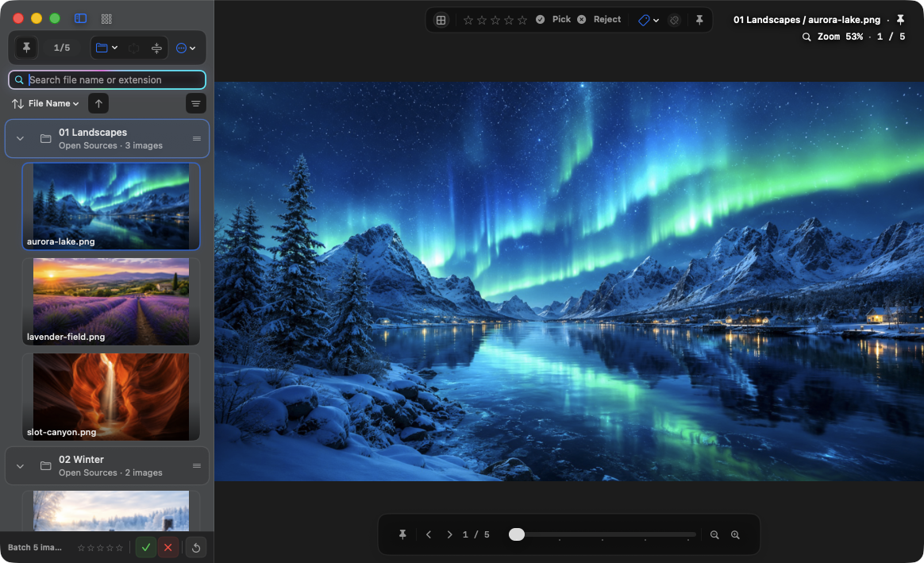Screen dimensions: 924x563
Task: Click the sort arrows icon beside File Name
Action: (x=17, y=104)
